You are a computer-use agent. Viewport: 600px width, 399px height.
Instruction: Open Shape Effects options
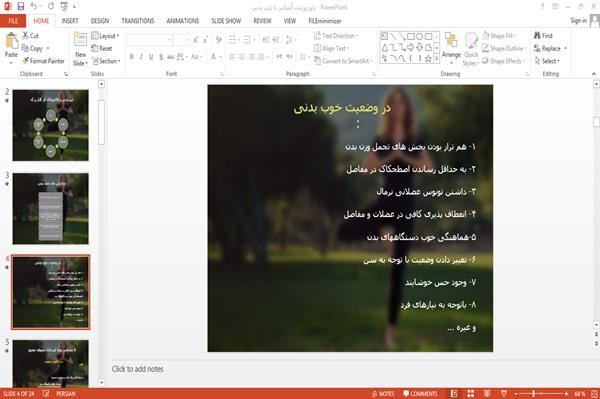point(504,61)
